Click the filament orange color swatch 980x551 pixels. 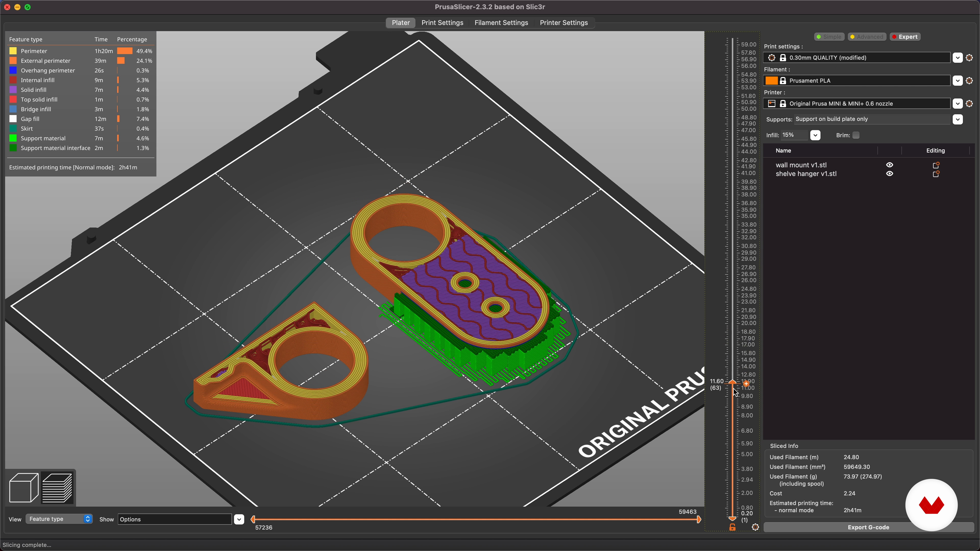(x=771, y=81)
